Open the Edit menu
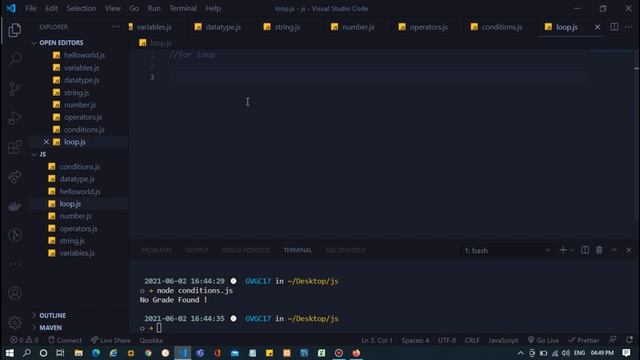The height and width of the screenshot is (360, 640). pyautogui.click(x=51, y=8)
